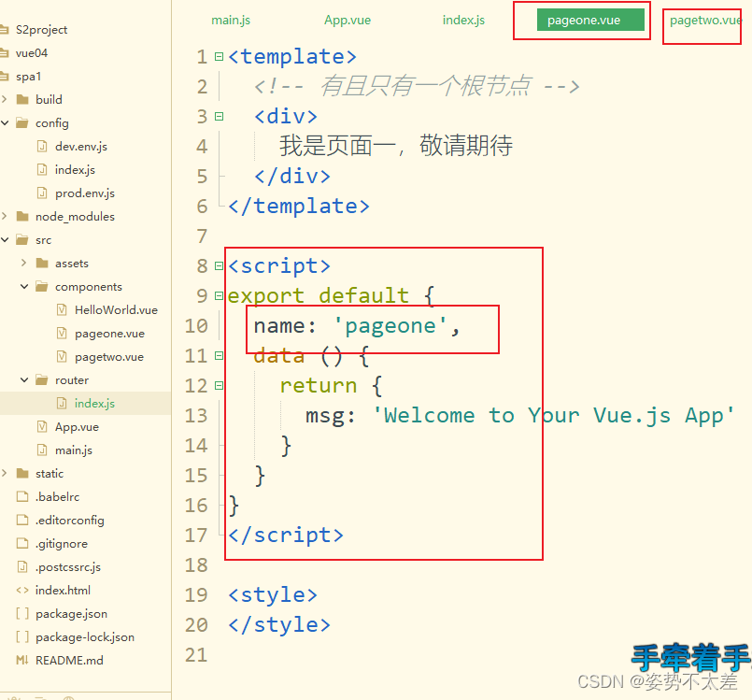Switch to the index.js editor tab
Image resolution: width=752 pixels, height=700 pixels.
coord(463,21)
